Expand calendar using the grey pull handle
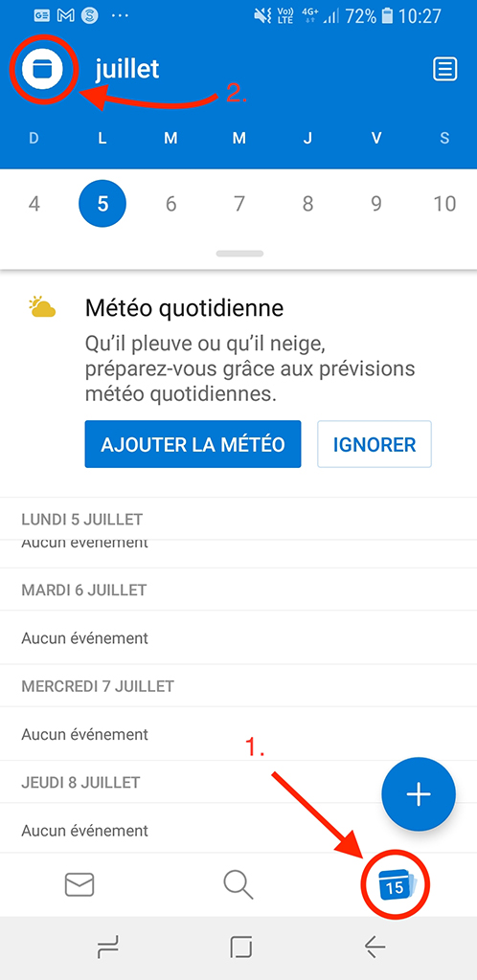The width and height of the screenshot is (477, 980). (x=239, y=254)
